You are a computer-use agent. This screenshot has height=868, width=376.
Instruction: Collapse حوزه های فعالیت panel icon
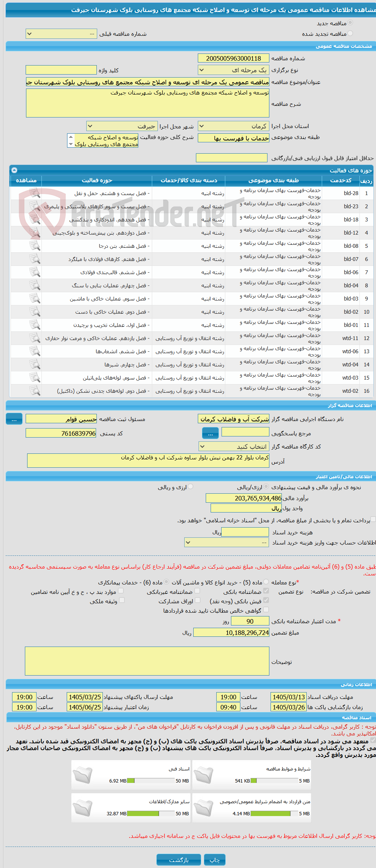point(14,170)
